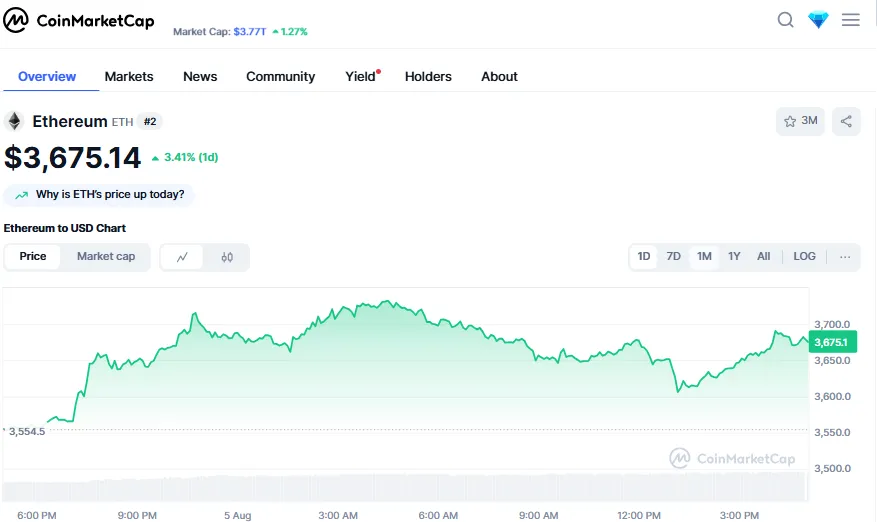Switch to candlestick chart view icon
877x522 pixels.
[227, 257]
